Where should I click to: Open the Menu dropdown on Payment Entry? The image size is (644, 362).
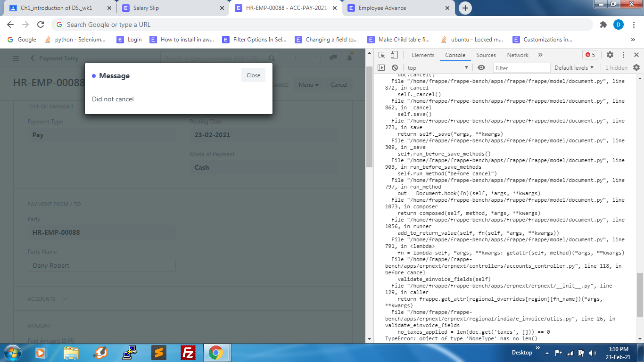tap(308, 85)
